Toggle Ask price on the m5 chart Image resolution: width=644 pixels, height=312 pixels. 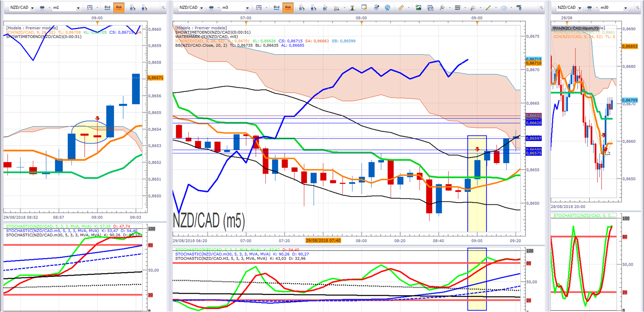pyautogui.click(x=288, y=7)
